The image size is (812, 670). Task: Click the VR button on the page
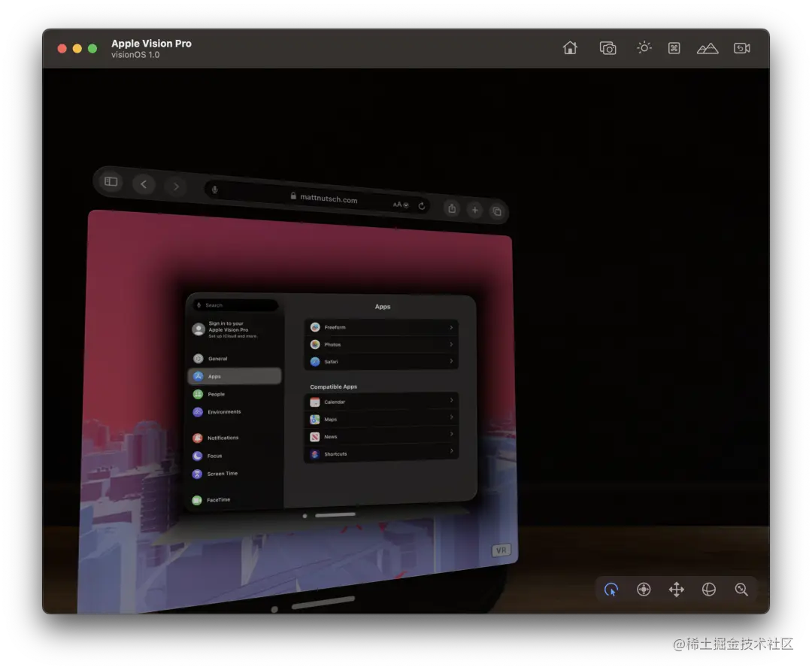[501, 550]
